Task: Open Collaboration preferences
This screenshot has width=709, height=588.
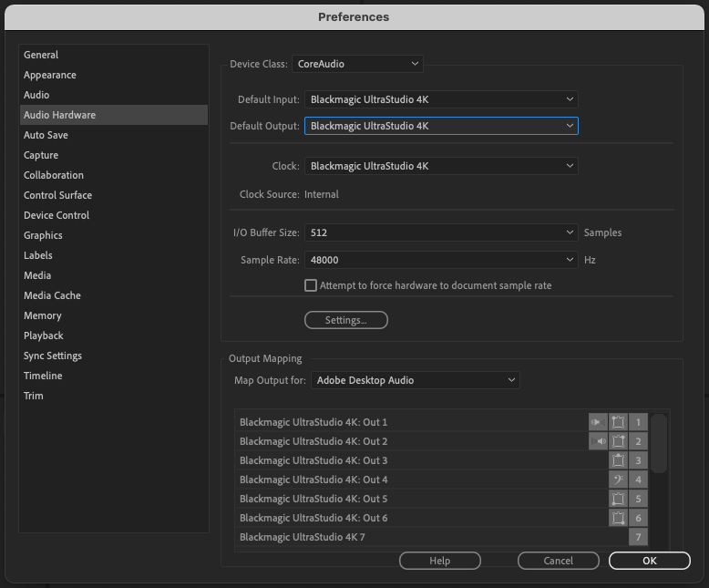Action: (x=114, y=175)
